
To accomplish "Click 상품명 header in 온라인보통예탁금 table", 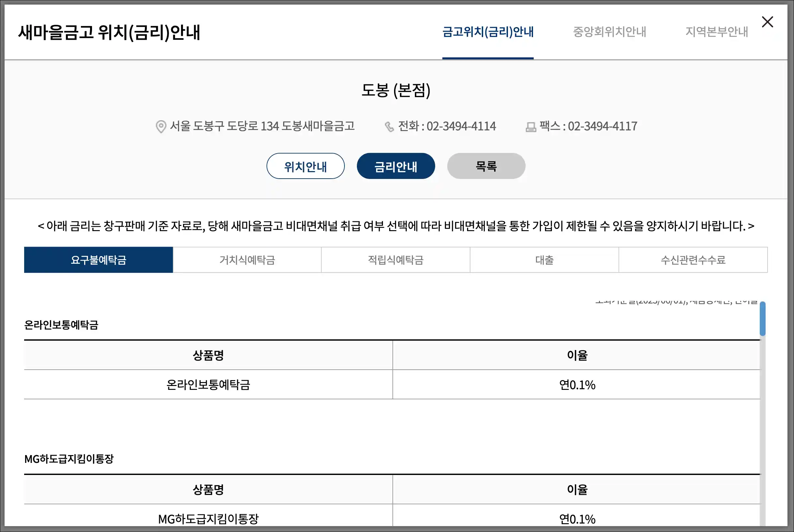I will coord(208,355).
